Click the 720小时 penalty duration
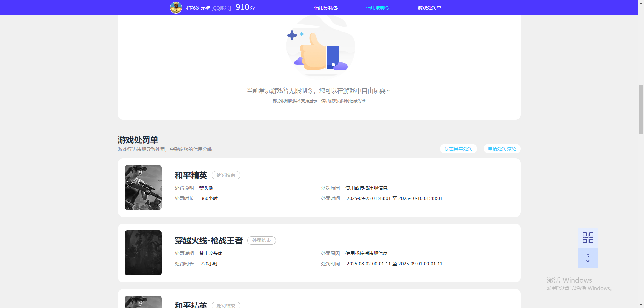Screen dimensions: 644x308 209,264
